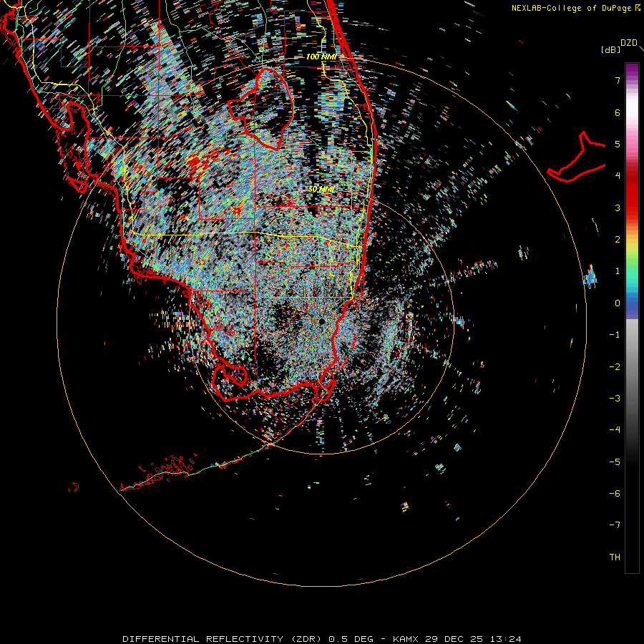Click the 100 NMI range ring label
The height and width of the screenshot is (644, 644).
click(x=321, y=57)
